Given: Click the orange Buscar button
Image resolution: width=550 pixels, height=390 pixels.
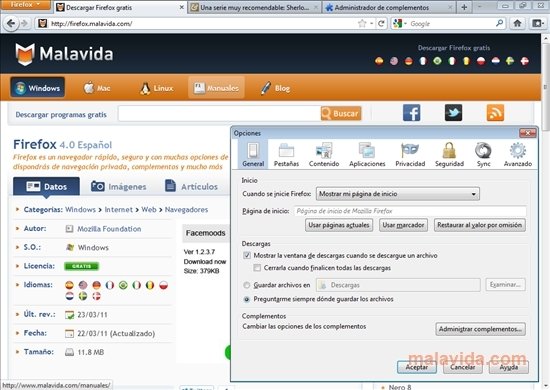Looking at the screenshot, I should point(341,113).
